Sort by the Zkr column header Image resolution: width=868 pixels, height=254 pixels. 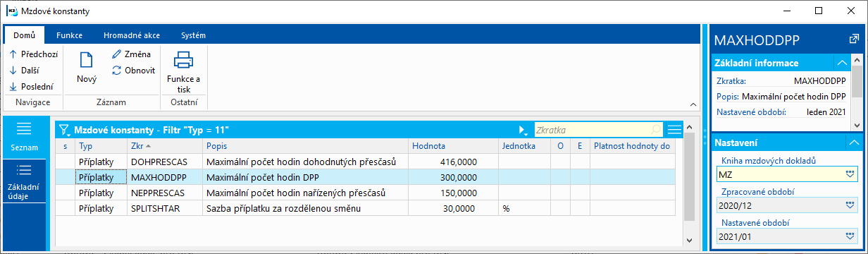(165, 146)
